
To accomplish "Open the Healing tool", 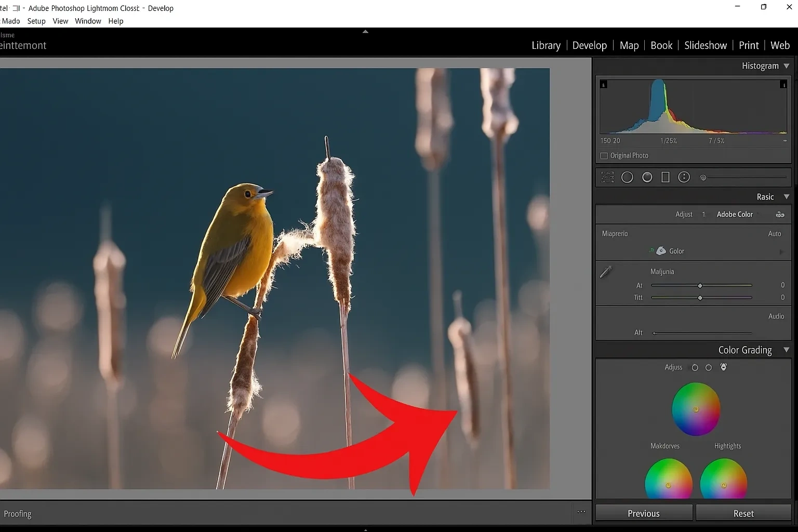I will click(x=647, y=177).
